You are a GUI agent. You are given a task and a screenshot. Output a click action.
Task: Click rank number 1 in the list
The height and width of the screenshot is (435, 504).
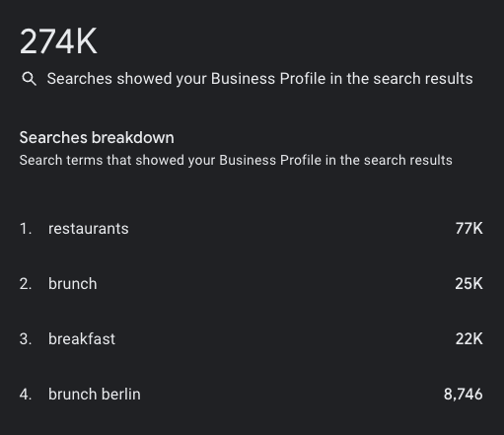click(x=26, y=229)
